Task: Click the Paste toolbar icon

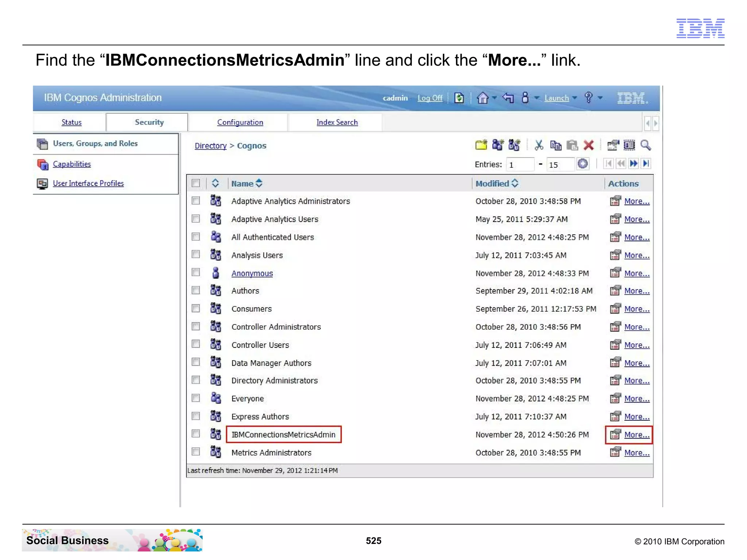Action: [x=572, y=145]
